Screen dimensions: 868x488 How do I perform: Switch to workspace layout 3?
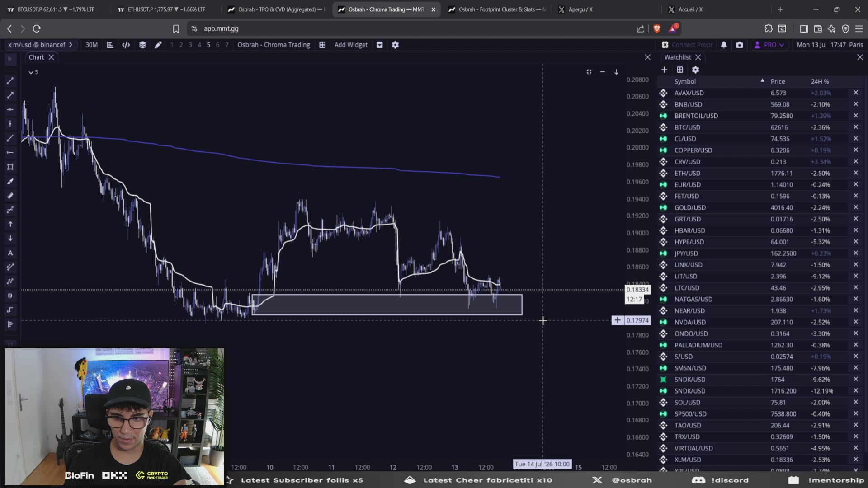click(x=190, y=45)
